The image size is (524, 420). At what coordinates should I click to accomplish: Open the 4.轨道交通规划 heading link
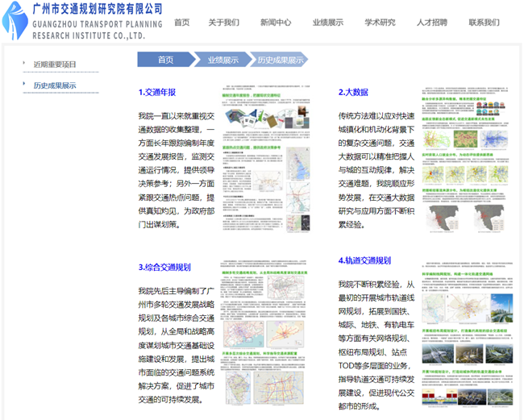pyautogui.click(x=364, y=260)
